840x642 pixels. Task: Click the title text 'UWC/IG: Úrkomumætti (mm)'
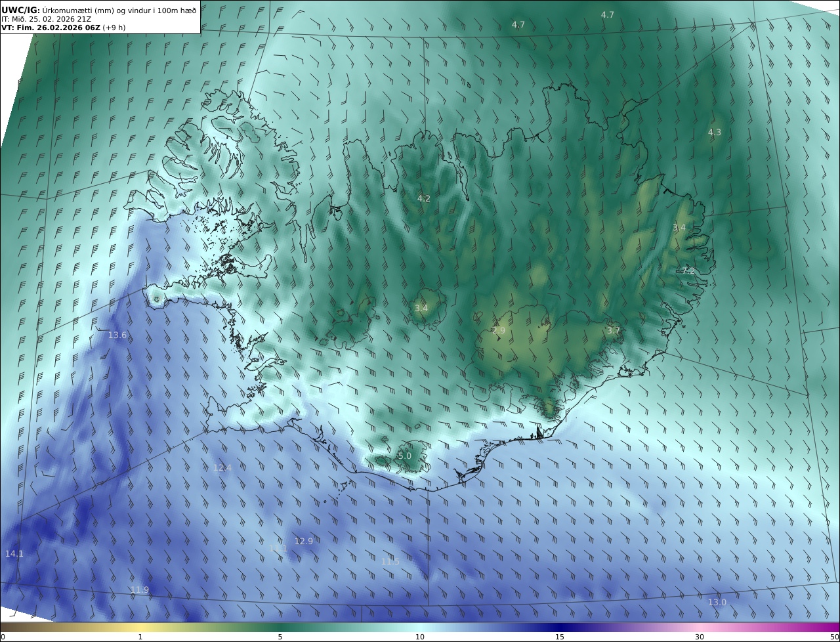[56, 10]
